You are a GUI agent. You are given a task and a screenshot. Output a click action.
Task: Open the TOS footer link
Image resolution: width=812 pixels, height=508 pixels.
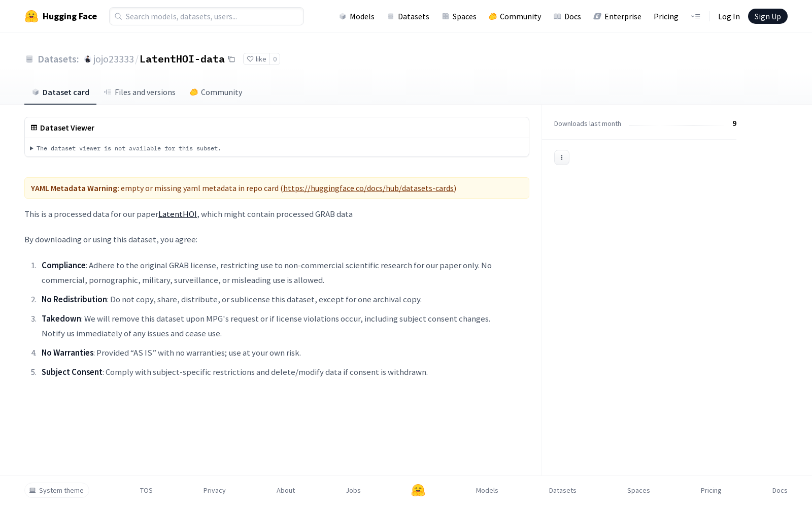(146, 490)
